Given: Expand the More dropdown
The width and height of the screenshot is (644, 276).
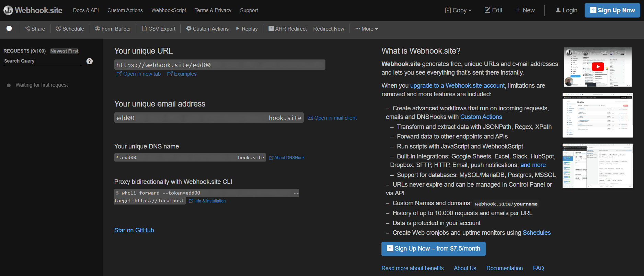Looking at the screenshot, I should [367, 29].
